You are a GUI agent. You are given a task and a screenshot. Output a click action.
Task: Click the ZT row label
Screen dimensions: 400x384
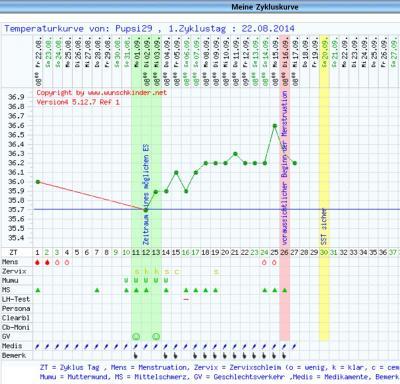[x=13, y=253]
